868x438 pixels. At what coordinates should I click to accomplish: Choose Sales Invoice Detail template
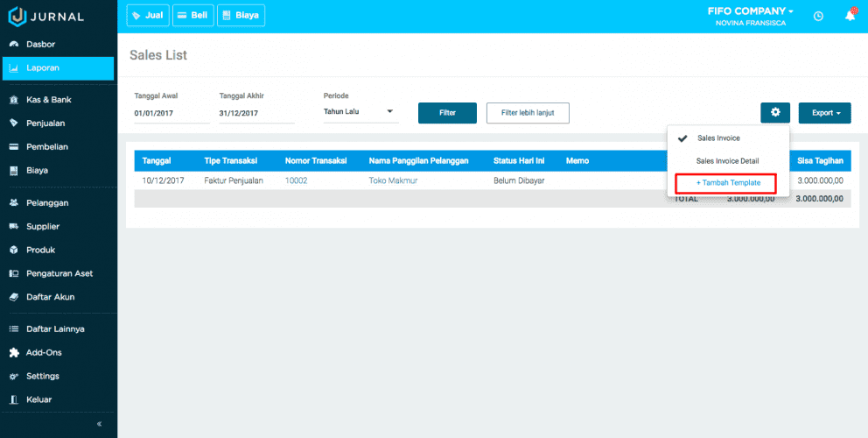727,161
